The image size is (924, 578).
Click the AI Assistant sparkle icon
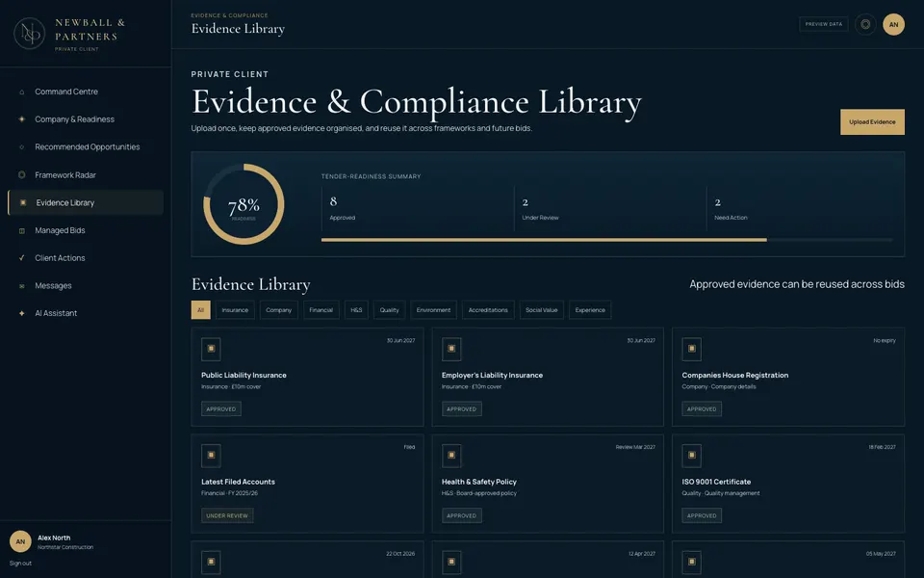pos(22,313)
